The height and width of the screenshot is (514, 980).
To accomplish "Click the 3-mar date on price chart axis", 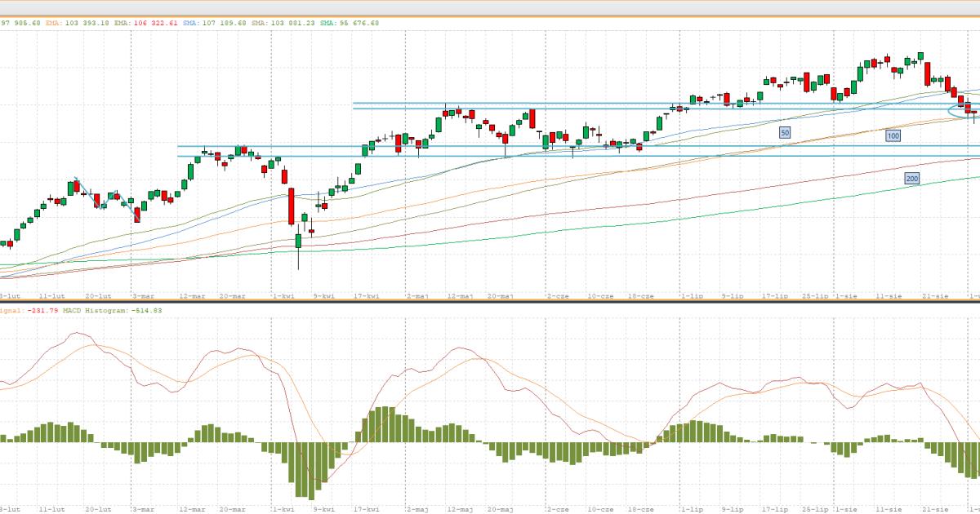I will 144,296.
